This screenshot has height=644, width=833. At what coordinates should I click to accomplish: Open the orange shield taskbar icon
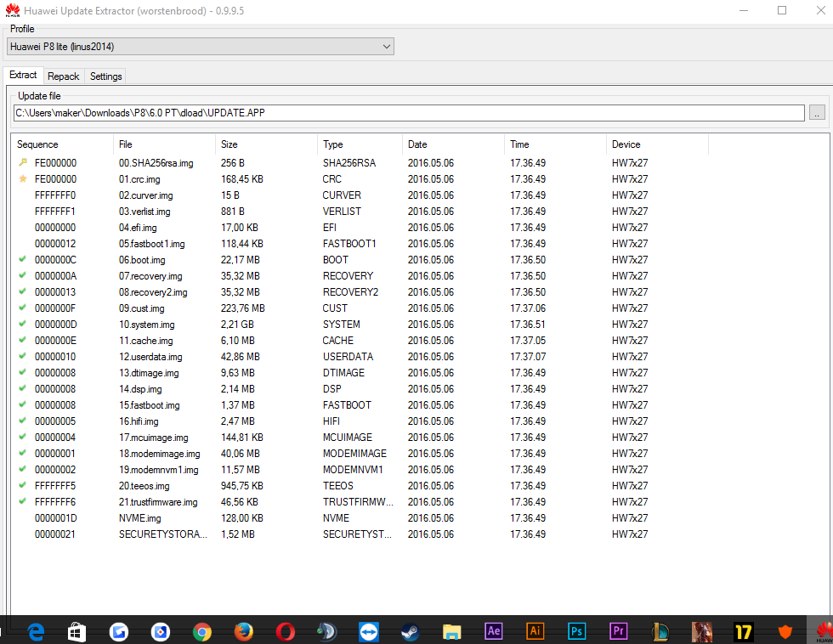pos(785,632)
